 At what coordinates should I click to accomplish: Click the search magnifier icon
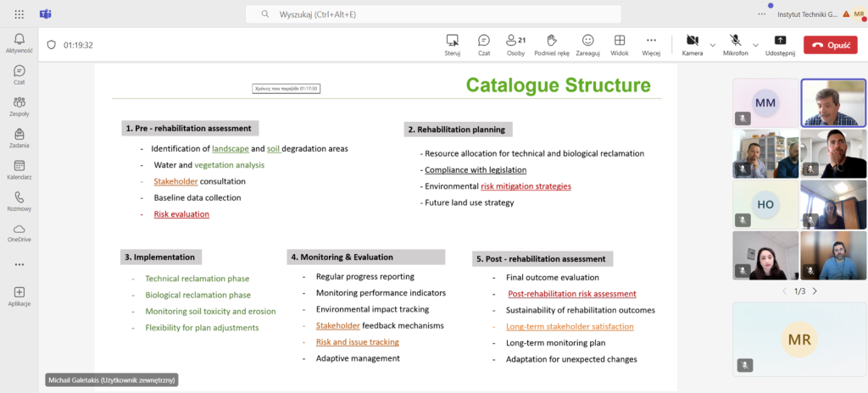265,14
